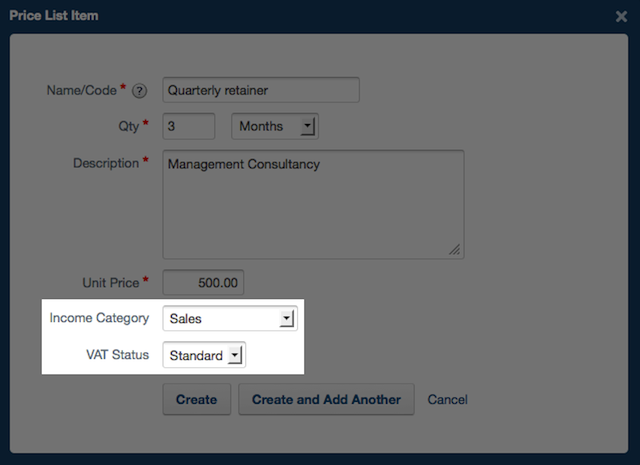Click the help icon beside Name/Code
The image size is (640, 465).
pos(140,91)
